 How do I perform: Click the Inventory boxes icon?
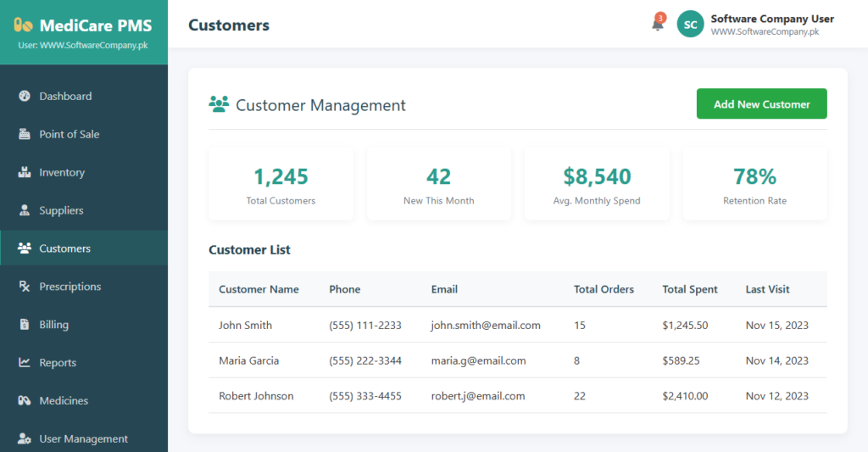point(25,172)
